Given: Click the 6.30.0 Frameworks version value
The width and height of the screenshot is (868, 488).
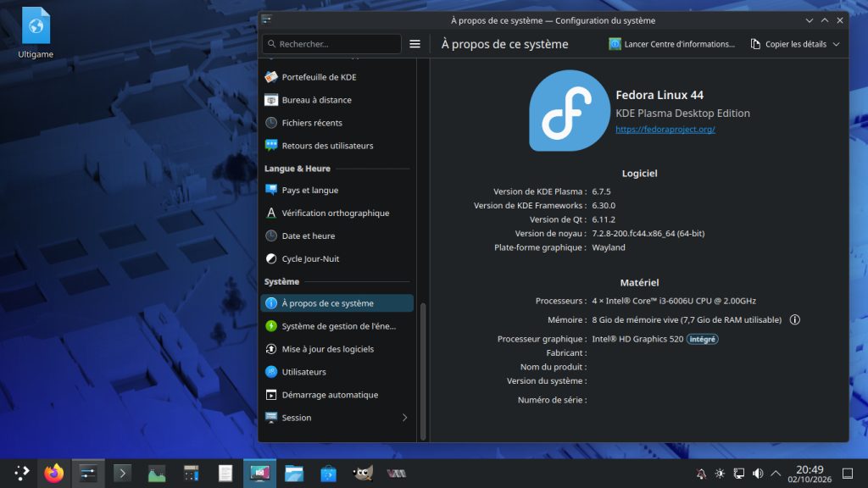Looking at the screenshot, I should click(604, 205).
